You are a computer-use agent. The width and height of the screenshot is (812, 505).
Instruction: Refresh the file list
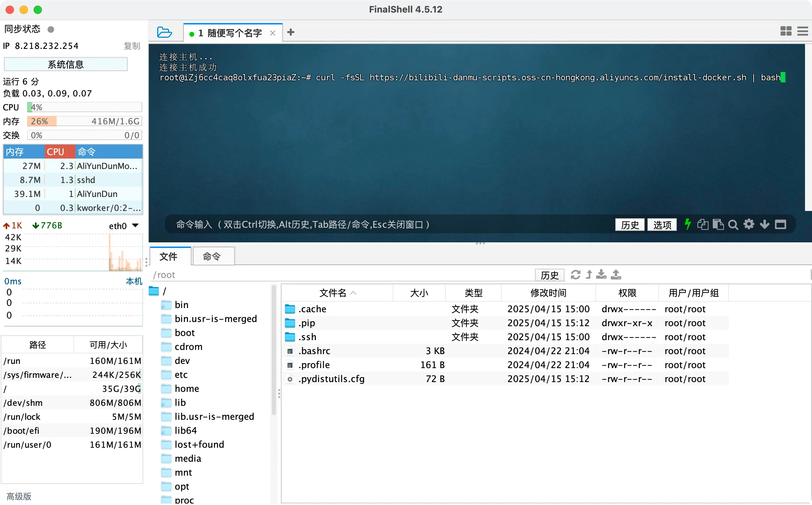pyautogui.click(x=575, y=275)
